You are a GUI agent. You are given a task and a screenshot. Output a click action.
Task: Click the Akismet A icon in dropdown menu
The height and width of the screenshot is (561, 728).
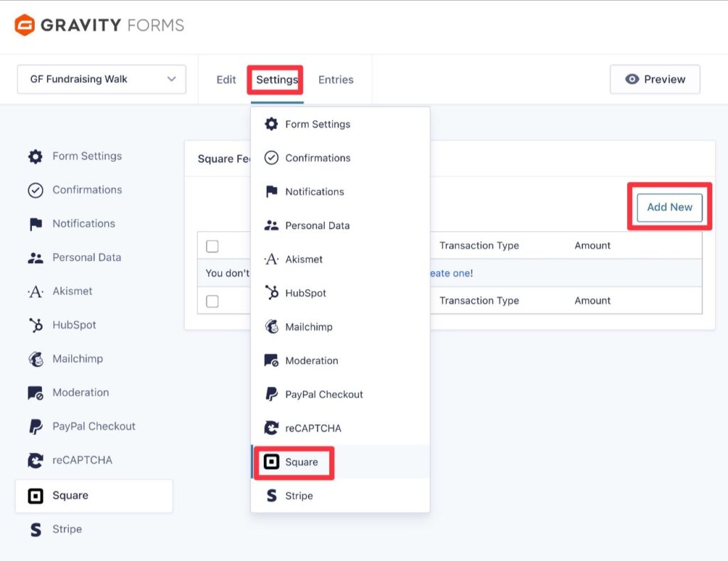271,259
